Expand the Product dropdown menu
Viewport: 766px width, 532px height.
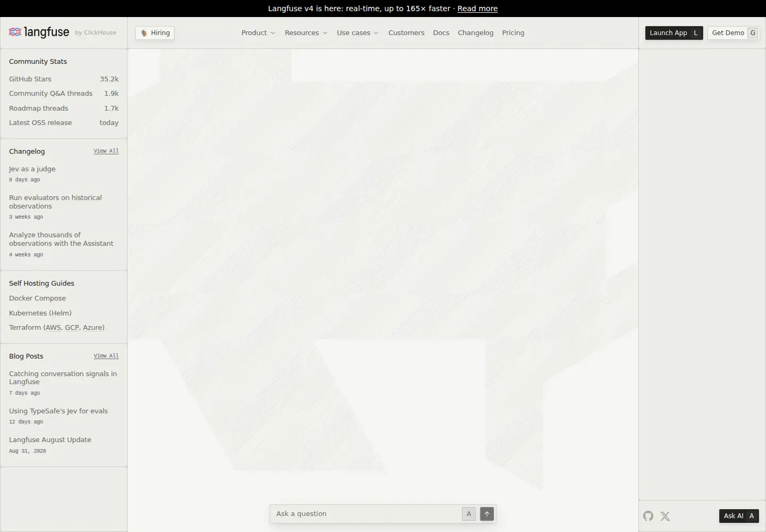(x=259, y=33)
